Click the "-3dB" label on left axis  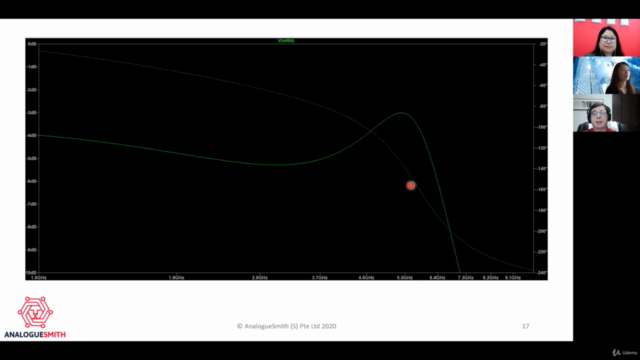(x=32, y=112)
